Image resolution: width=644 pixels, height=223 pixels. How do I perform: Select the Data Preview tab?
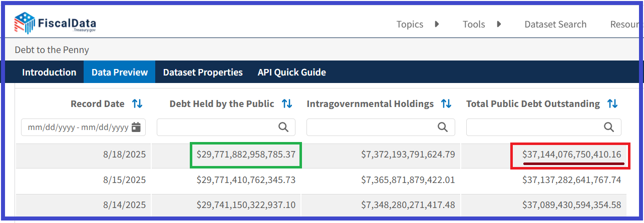tap(120, 72)
